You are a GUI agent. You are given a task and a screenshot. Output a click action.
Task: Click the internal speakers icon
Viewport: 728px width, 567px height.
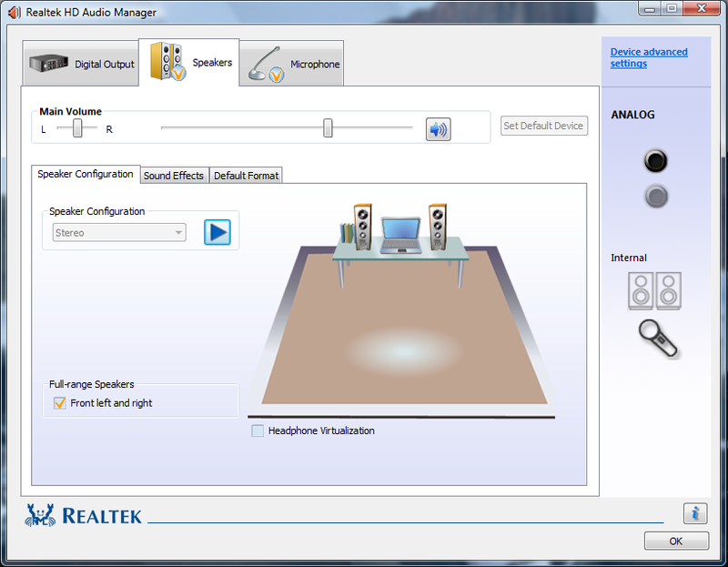click(x=654, y=291)
